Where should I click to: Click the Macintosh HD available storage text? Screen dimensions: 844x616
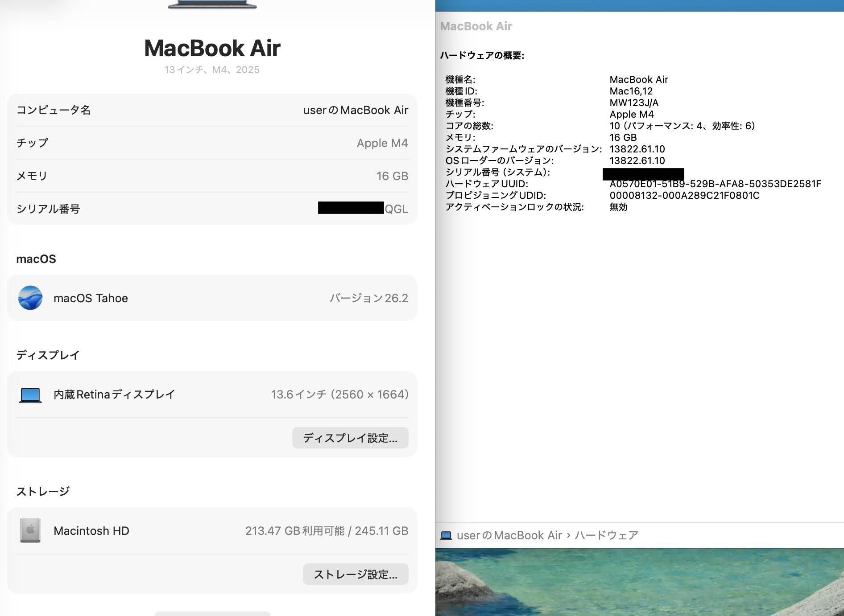pyautogui.click(x=327, y=531)
